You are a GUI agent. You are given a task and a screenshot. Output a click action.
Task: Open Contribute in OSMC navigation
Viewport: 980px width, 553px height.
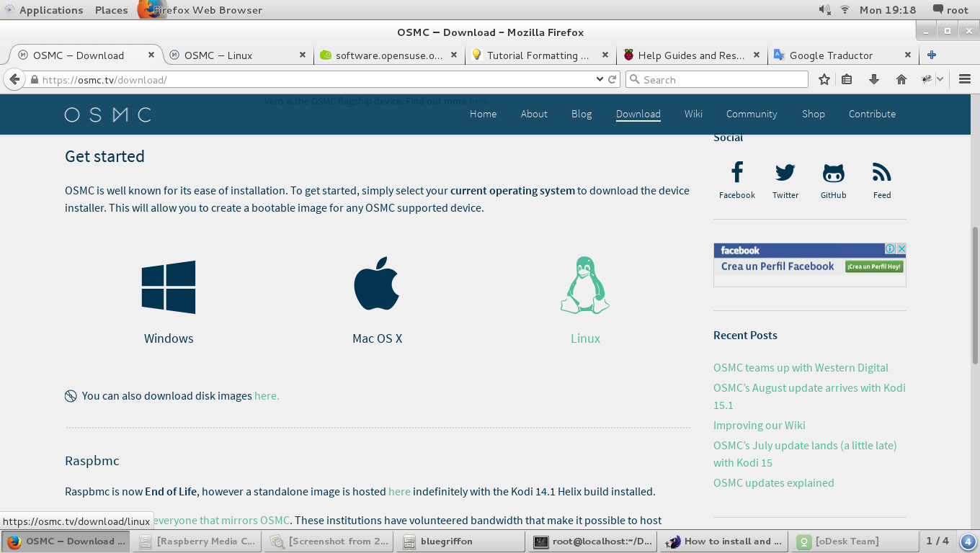(872, 114)
